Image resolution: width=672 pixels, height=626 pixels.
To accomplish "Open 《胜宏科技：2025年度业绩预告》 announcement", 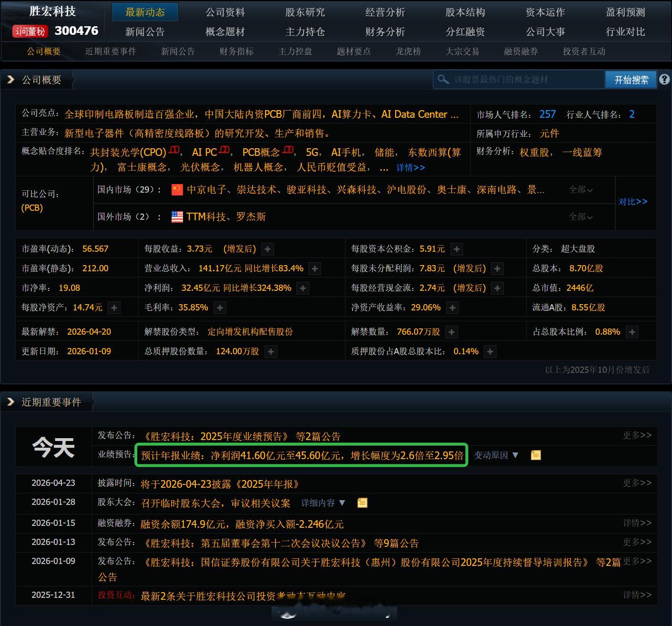I will [x=216, y=436].
